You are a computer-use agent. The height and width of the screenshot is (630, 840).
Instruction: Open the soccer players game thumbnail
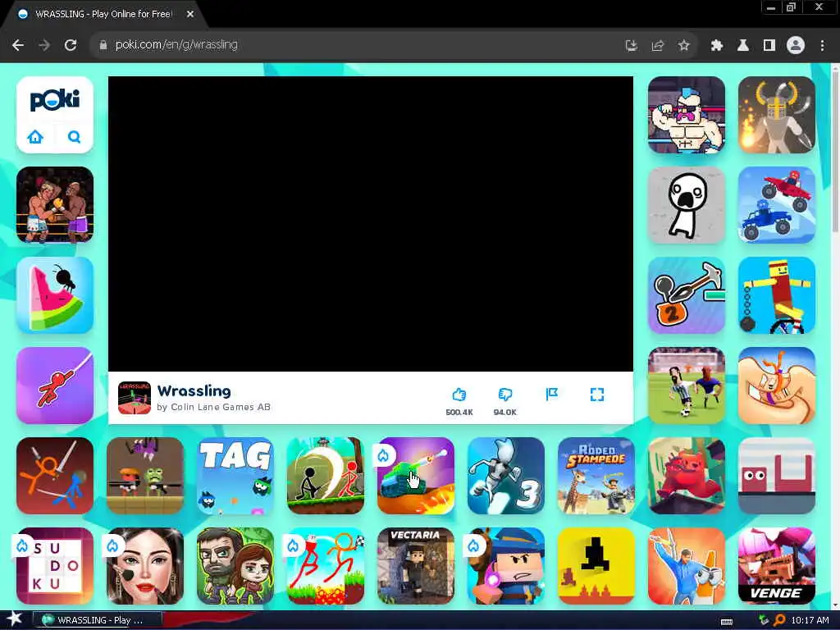coord(687,386)
